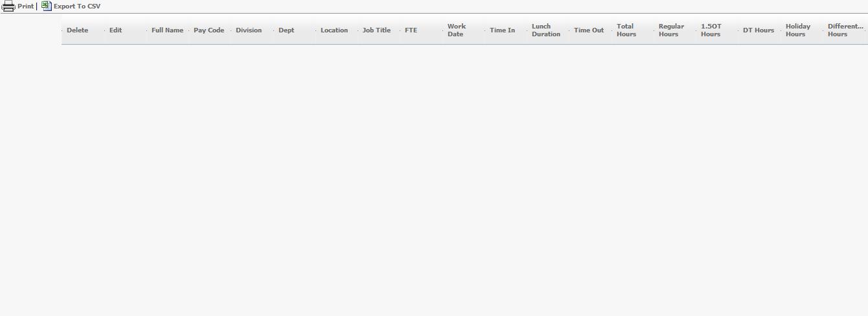Click the Excel spreadsheet export icon

[46, 6]
